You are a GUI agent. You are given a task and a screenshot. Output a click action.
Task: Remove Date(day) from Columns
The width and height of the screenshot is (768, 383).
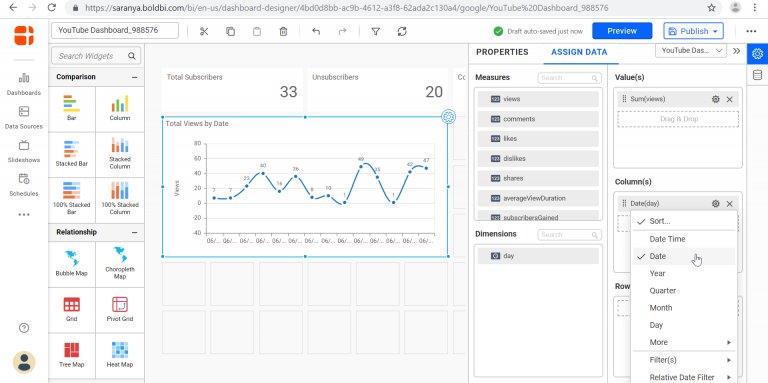pyautogui.click(x=729, y=204)
